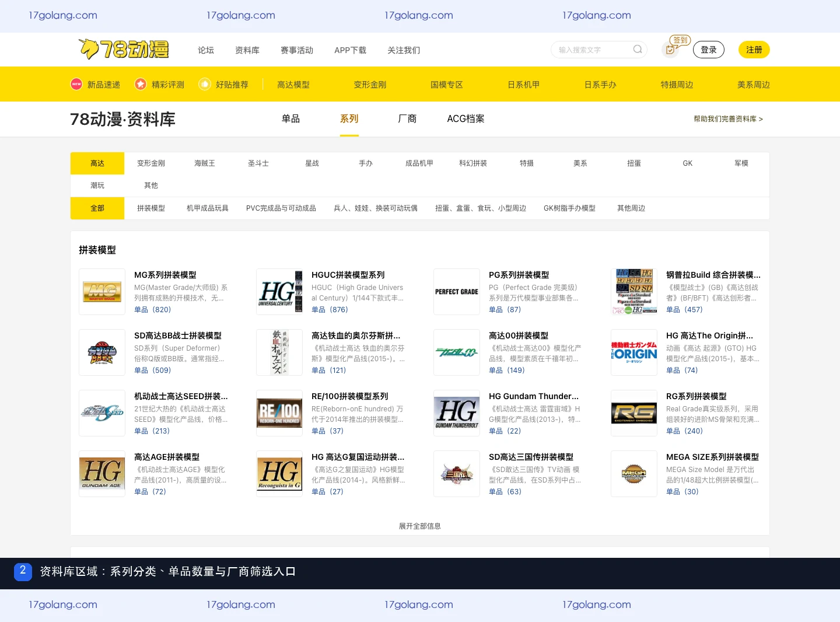
Task: Select the 系列 tab
Action: (x=349, y=119)
